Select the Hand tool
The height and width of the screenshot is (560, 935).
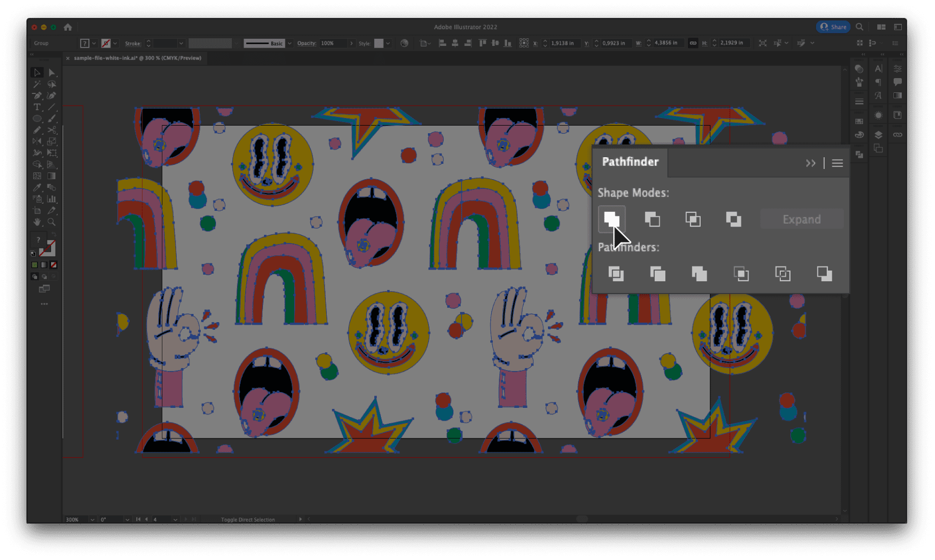37,222
